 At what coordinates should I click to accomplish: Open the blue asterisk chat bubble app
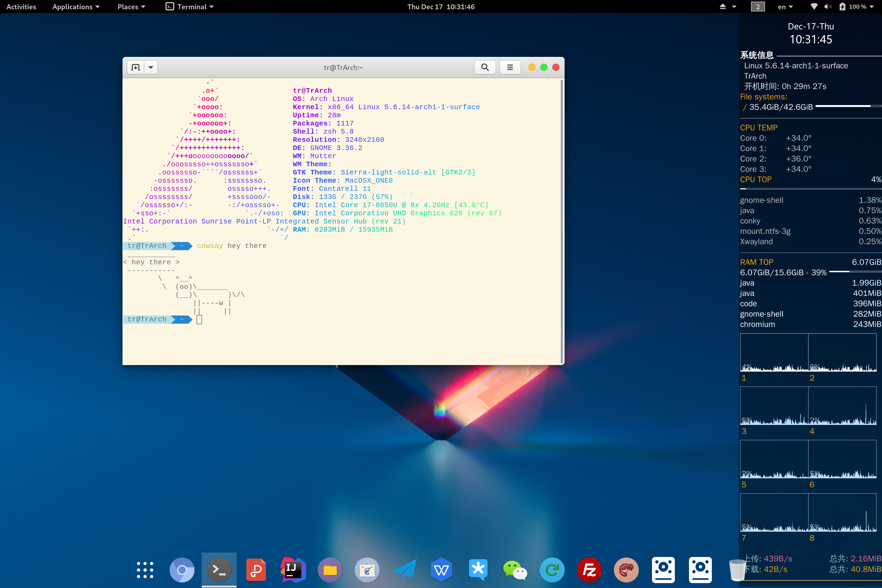(478, 570)
